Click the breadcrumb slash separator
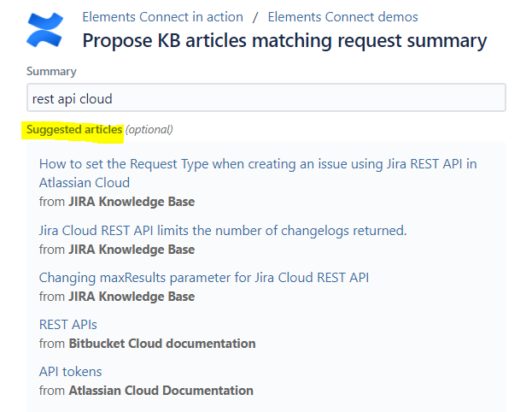532x412 pixels. [255, 17]
